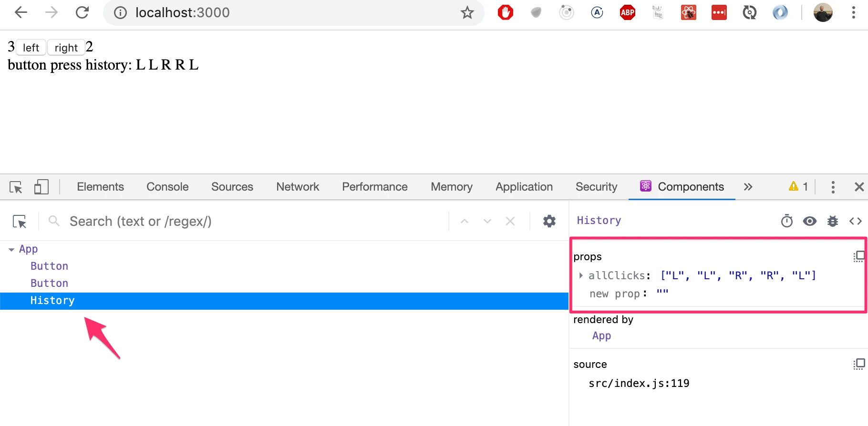View site information icon
This screenshot has width=868, height=426.
[120, 12]
